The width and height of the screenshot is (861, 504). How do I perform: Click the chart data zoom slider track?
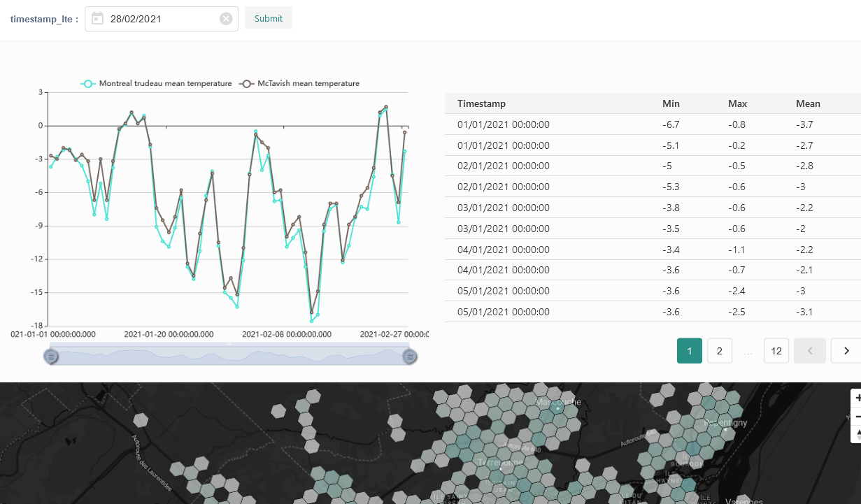click(230, 356)
